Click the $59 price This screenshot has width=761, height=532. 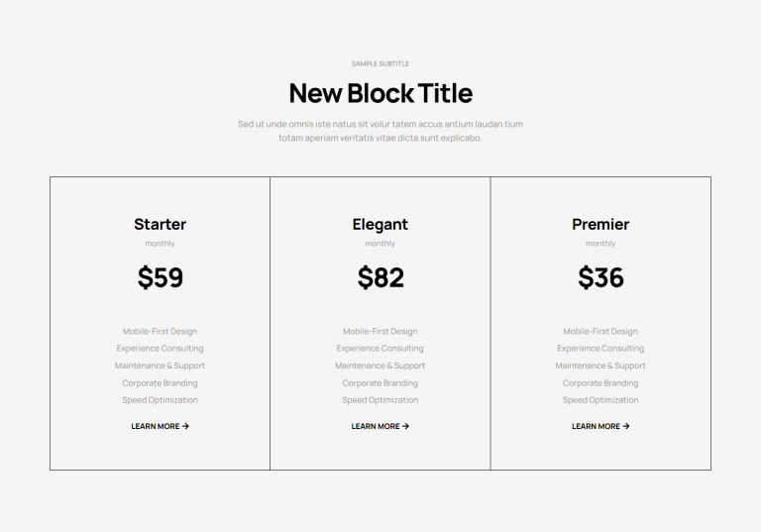pyautogui.click(x=161, y=277)
